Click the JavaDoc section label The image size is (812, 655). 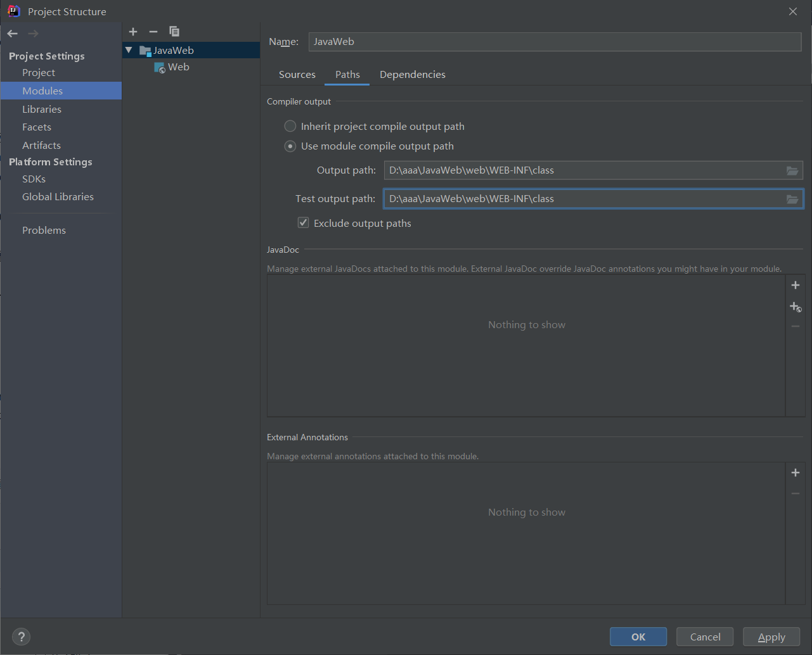click(x=283, y=250)
